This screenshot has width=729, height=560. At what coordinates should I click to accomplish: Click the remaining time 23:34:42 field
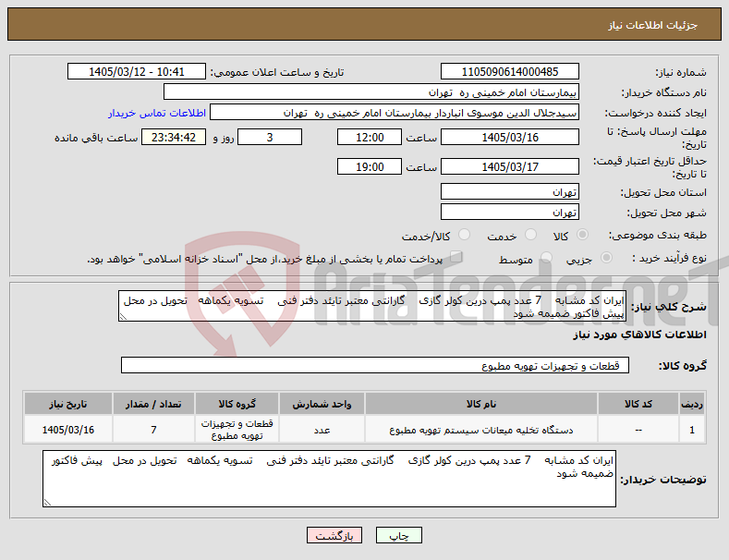[x=174, y=137]
